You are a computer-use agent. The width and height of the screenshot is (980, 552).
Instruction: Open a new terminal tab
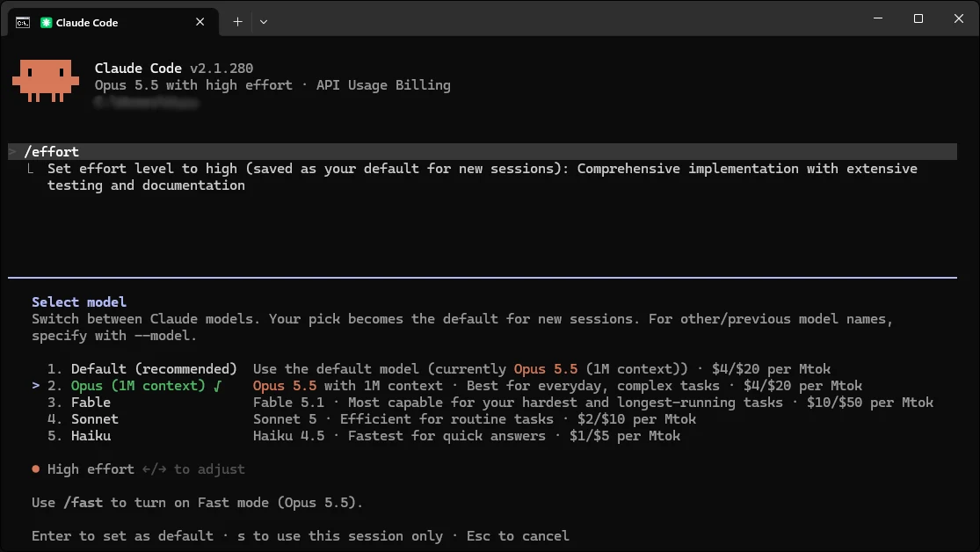pos(237,22)
